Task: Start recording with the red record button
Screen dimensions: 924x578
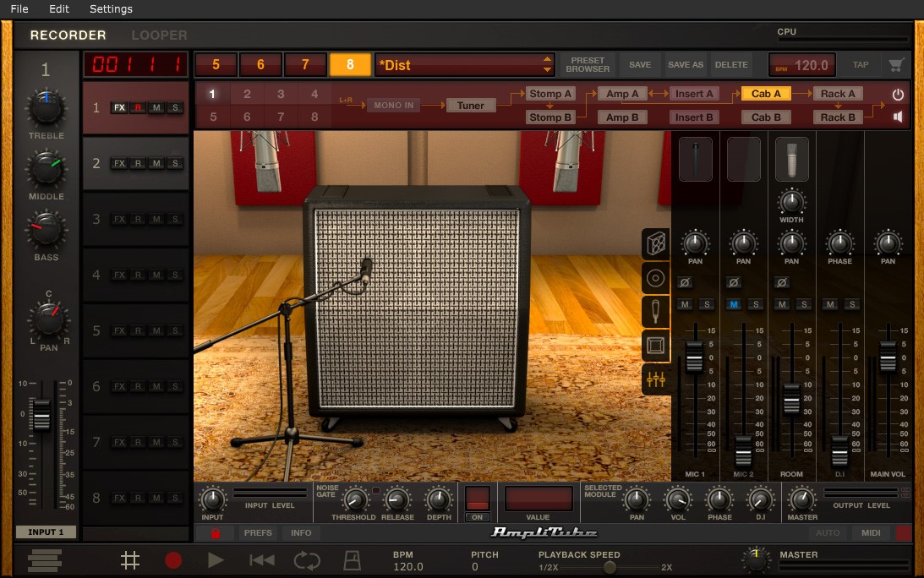Action: [x=173, y=560]
